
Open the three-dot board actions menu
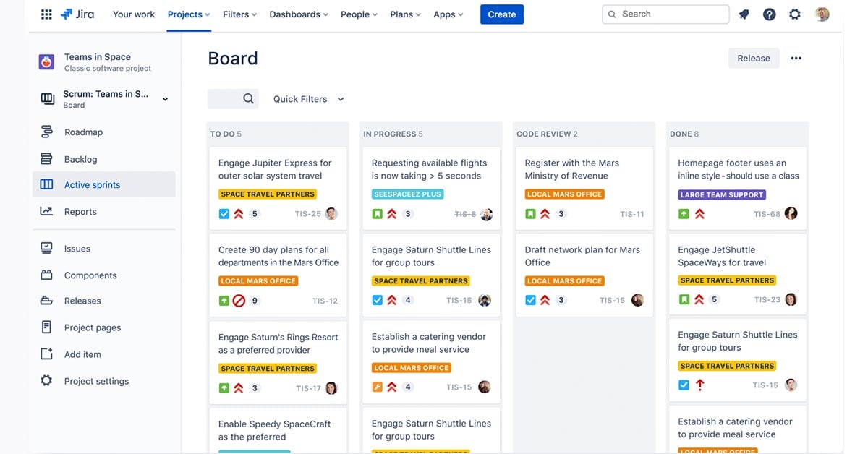(x=796, y=59)
